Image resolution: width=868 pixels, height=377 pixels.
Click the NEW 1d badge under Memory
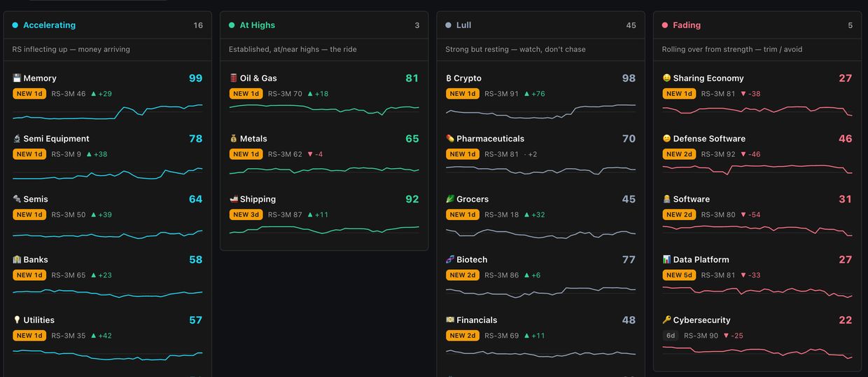(30, 94)
